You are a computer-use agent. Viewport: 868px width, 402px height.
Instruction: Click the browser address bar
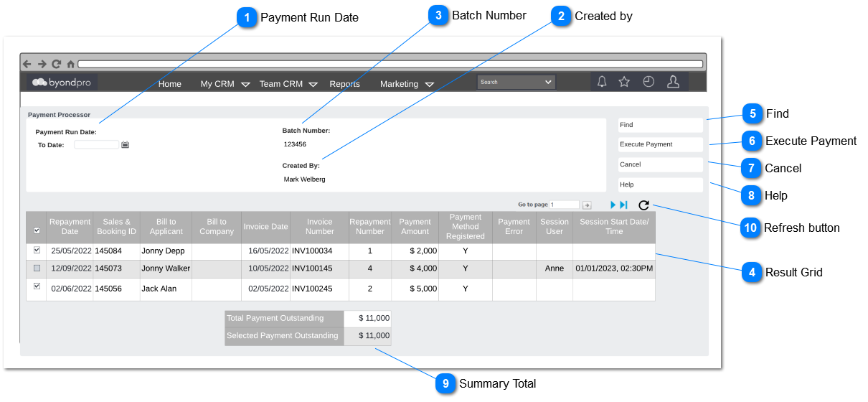pyautogui.click(x=390, y=64)
